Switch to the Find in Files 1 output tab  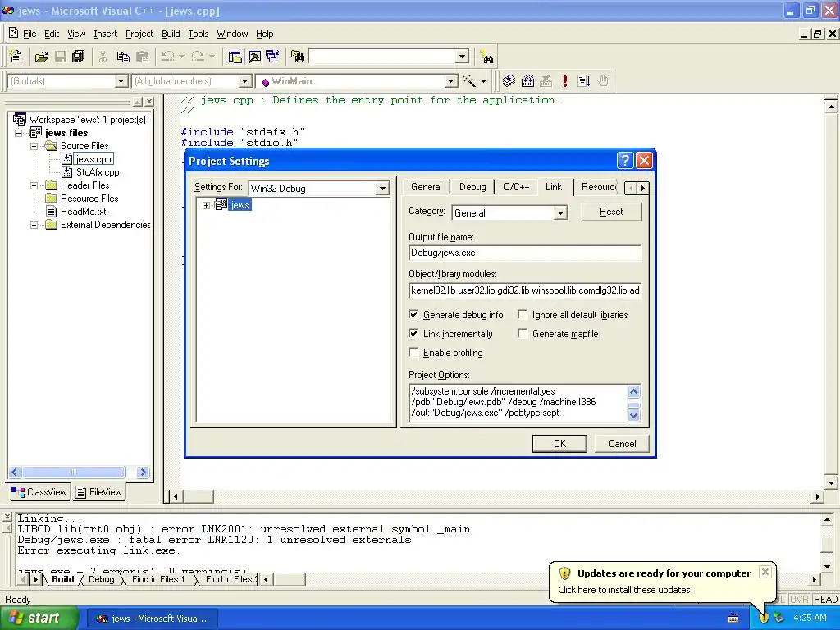point(158,579)
